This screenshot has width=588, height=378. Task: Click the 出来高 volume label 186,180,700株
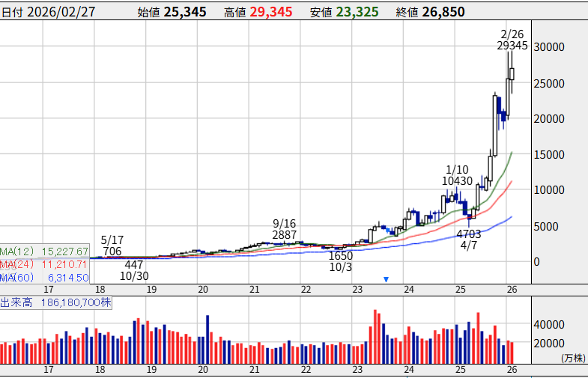(56, 303)
